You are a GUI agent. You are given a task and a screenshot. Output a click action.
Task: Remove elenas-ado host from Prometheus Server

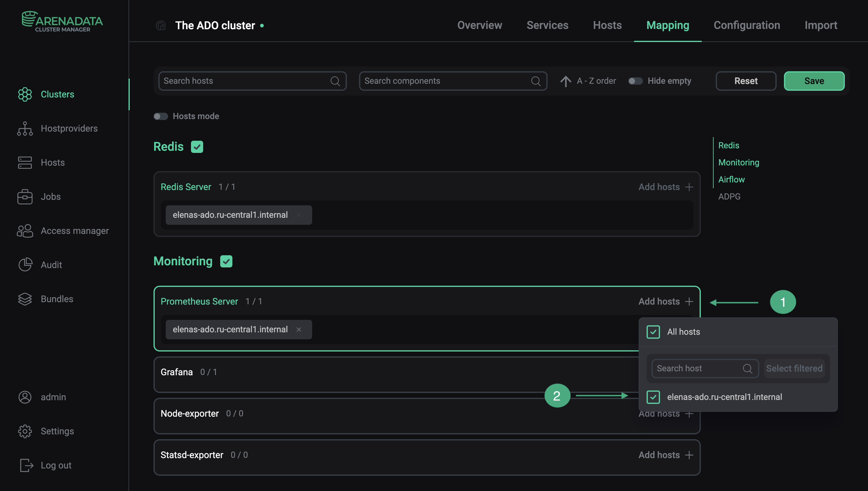pos(299,330)
